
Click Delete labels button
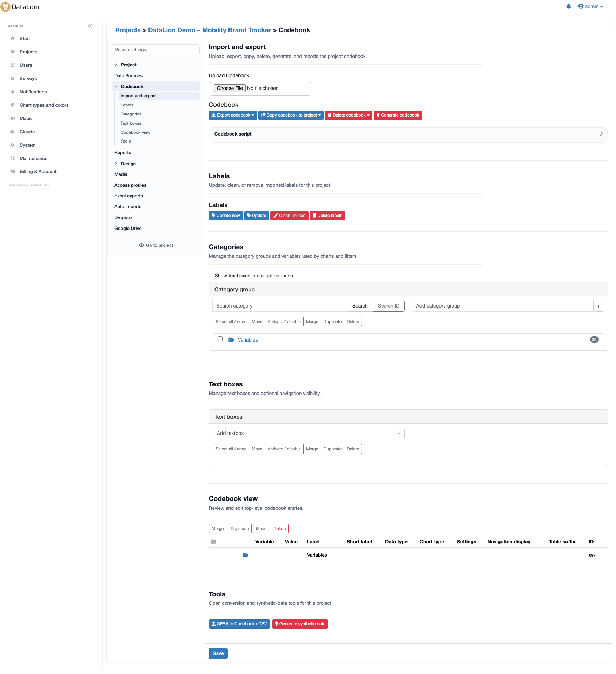tap(327, 216)
